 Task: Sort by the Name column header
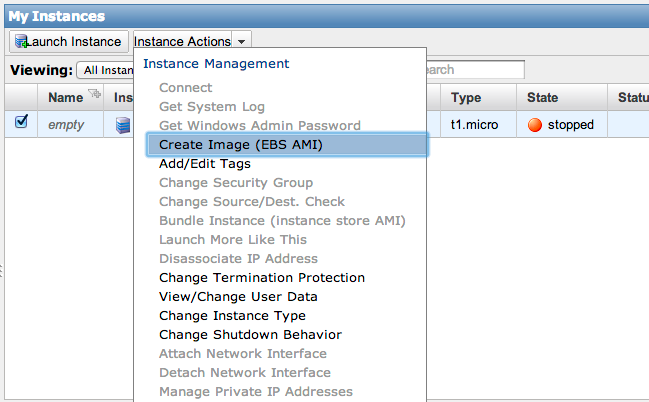click(64, 98)
